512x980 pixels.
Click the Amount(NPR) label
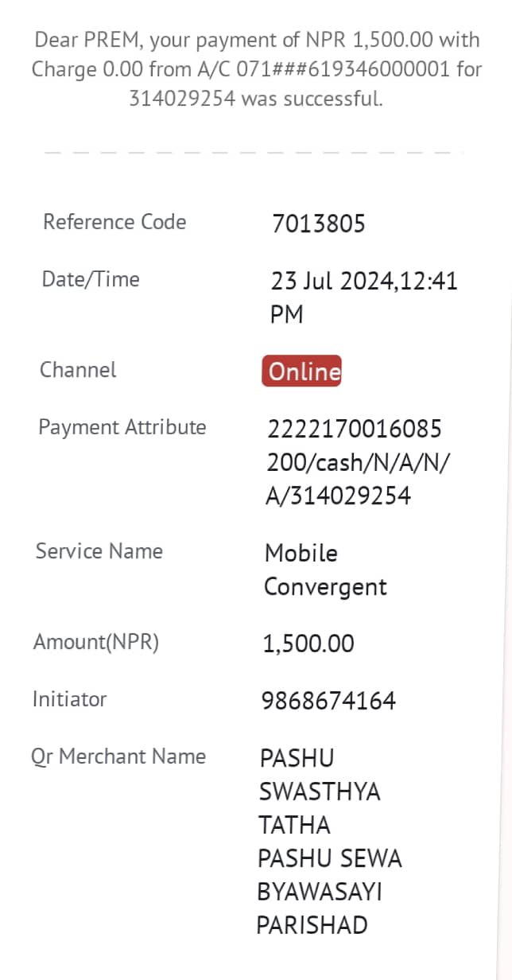96,642
